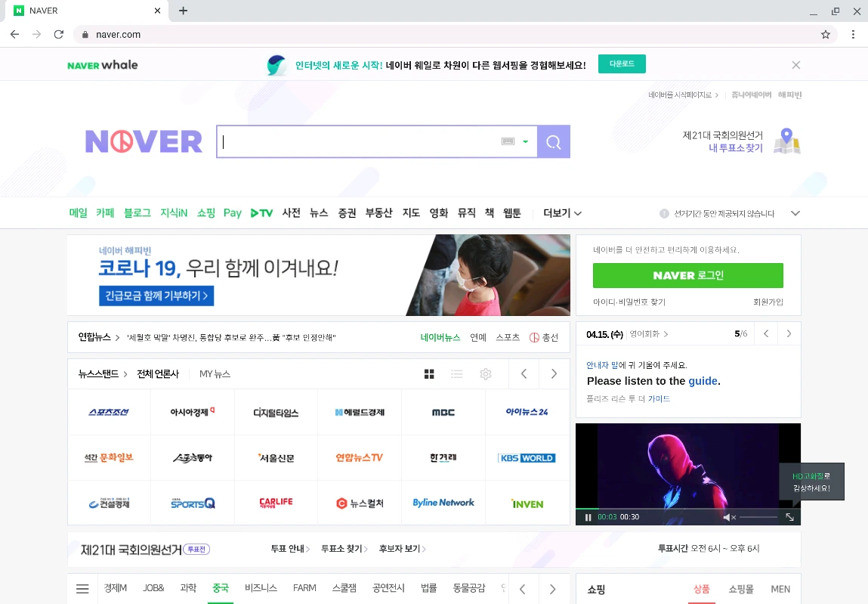Open the 내 투표소 찾기 link
Screen dimensions: 868x604
coord(736,148)
